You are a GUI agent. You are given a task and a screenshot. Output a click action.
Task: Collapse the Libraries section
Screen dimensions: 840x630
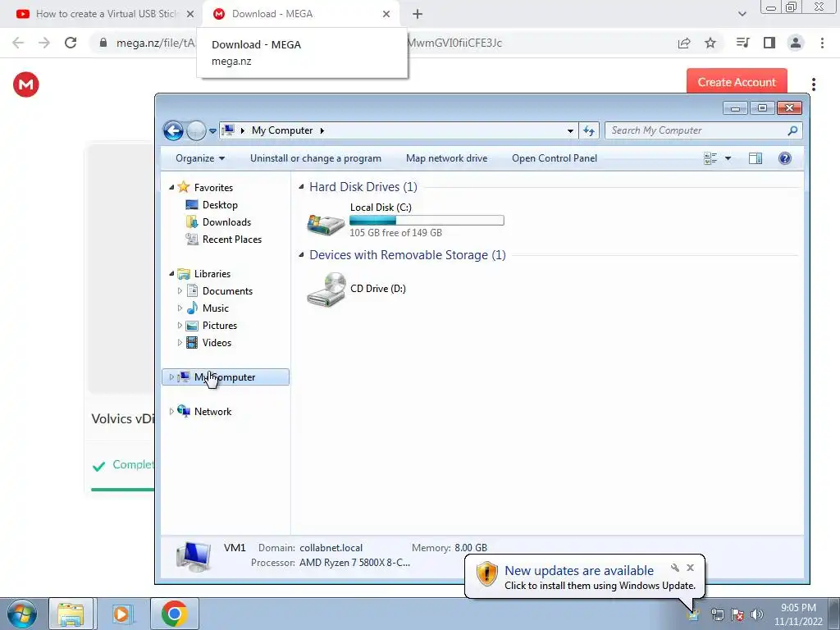click(171, 274)
